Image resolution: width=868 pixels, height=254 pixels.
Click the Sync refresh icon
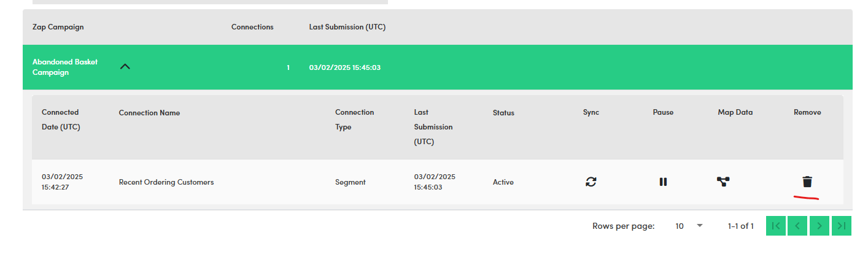[x=591, y=182]
